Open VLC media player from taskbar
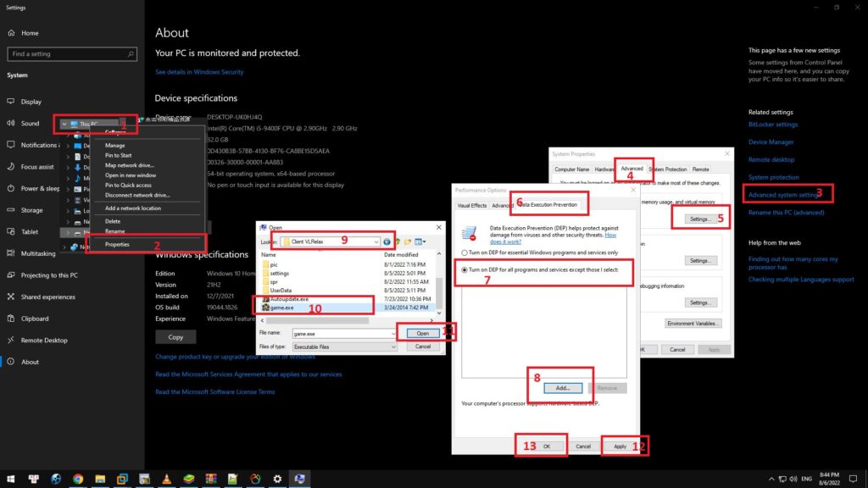Screen dimensions: 868x488 click(167, 480)
